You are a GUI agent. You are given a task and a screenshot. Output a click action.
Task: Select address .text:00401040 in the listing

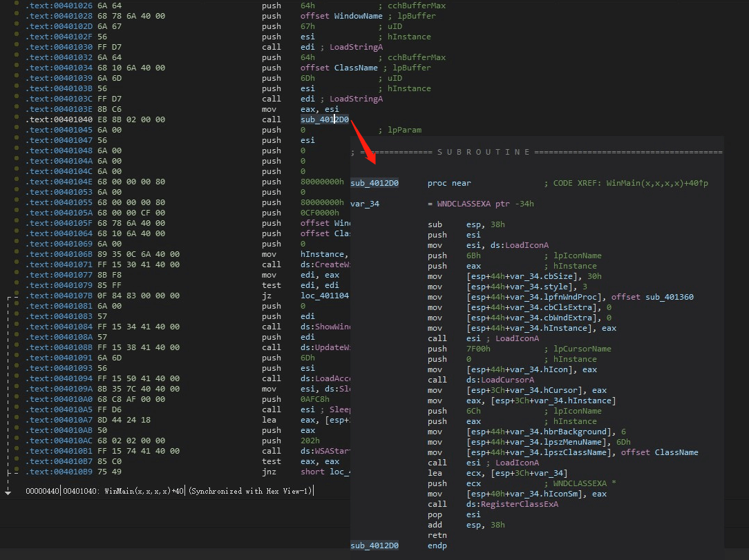point(59,119)
